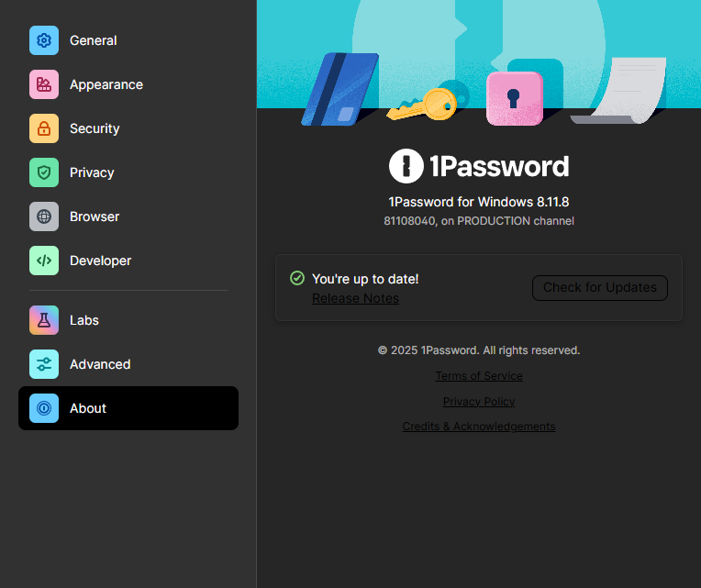Open the Browser settings tab
This screenshot has height=588, width=701.
coord(128,216)
